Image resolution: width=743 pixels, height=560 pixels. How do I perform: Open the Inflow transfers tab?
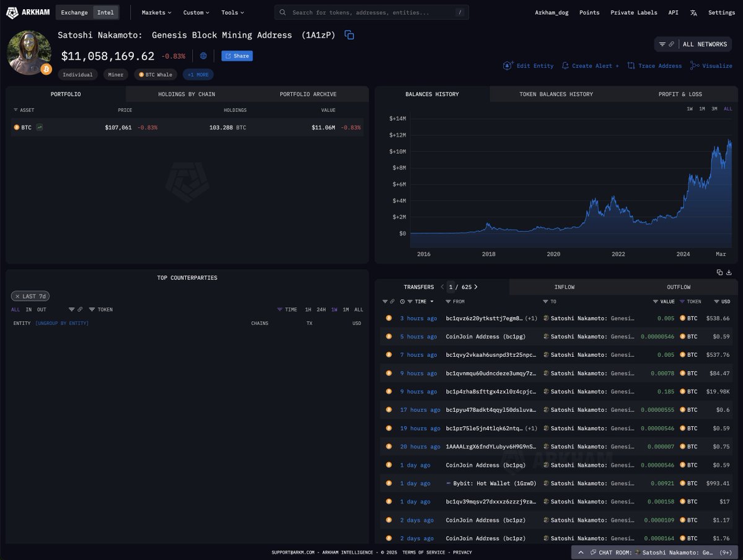pos(565,287)
